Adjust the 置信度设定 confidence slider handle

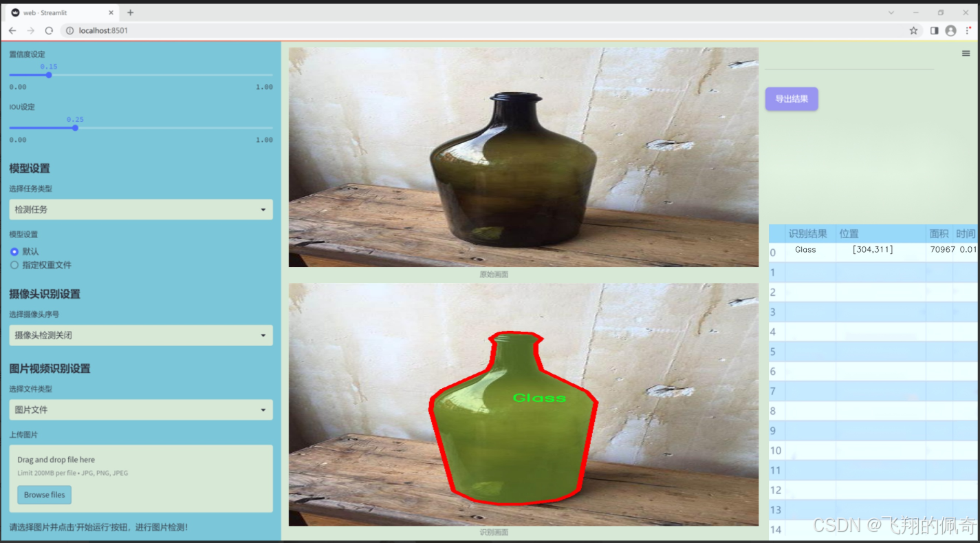click(48, 75)
